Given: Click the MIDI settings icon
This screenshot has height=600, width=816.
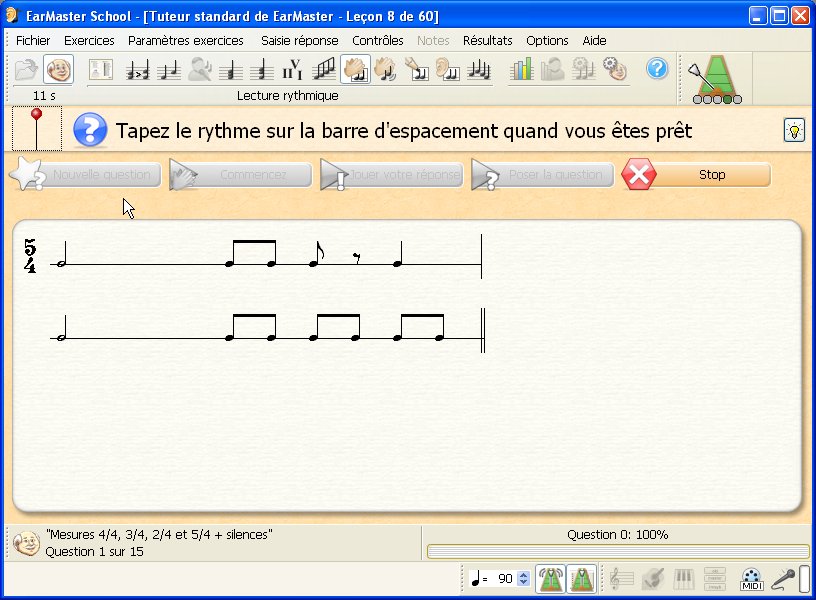Looking at the screenshot, I should coord(751,579).
